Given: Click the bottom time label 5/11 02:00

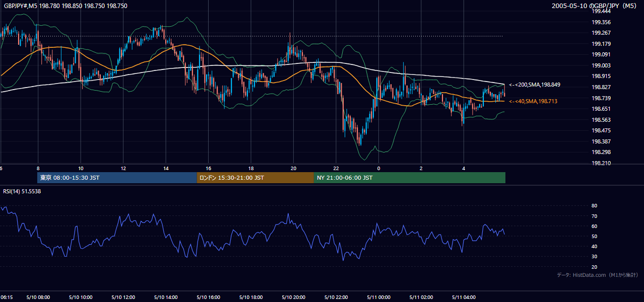Looking at the screenshot, I should (x=421, y=297).
